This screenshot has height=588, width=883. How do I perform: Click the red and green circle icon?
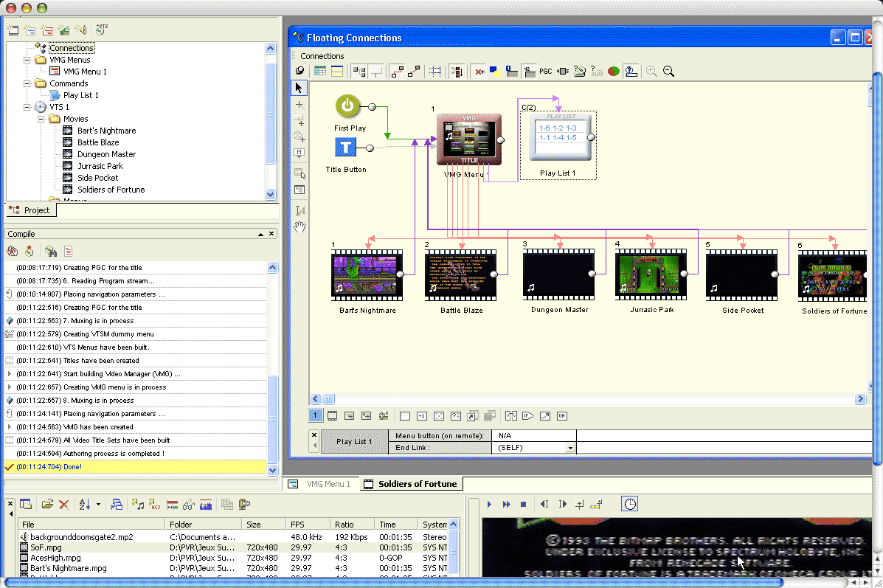614,72
